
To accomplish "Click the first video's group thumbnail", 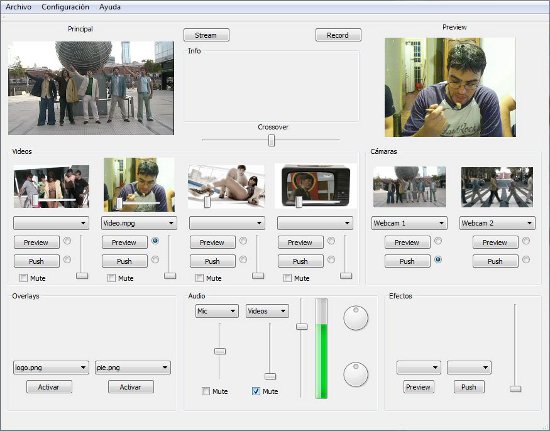I will (51, 187).
